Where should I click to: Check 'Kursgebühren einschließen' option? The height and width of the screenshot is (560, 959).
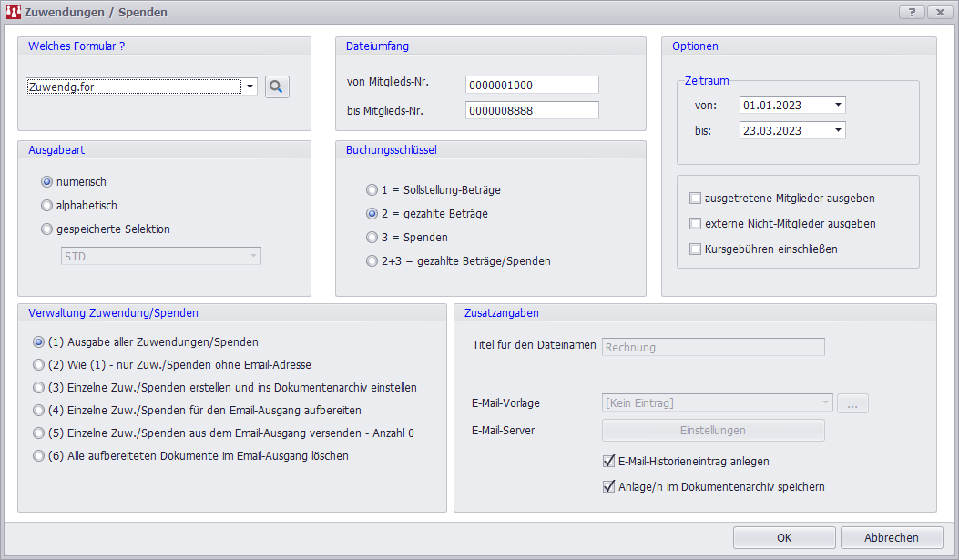point(696,249)
